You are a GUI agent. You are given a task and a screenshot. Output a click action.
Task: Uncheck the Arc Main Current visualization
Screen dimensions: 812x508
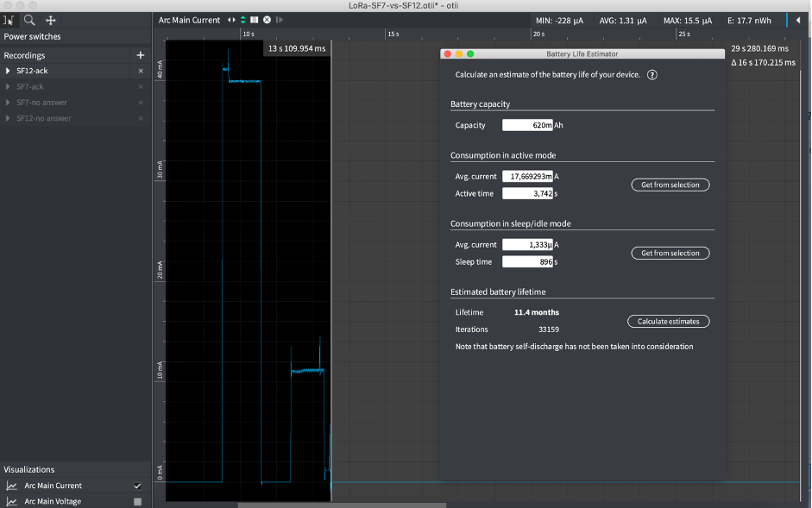tap(138, 486)
